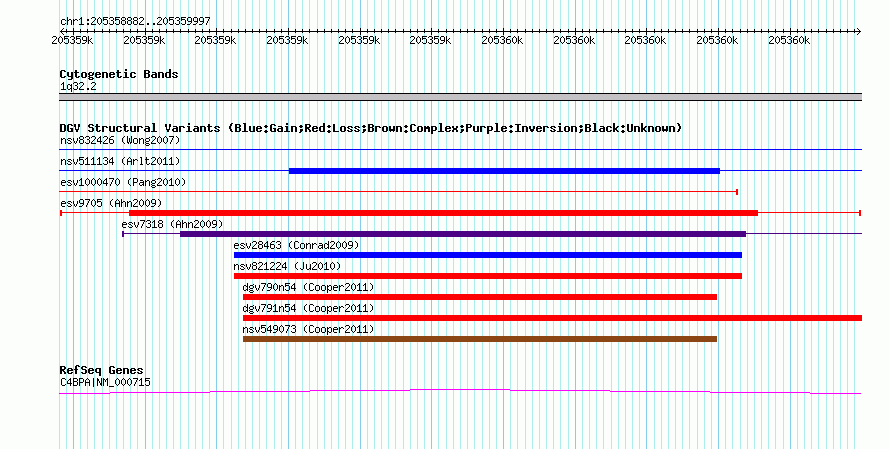Click the thick blue bar of nsv511134
The height and width of the screenshot is (449, 890).
coord(504,171)
